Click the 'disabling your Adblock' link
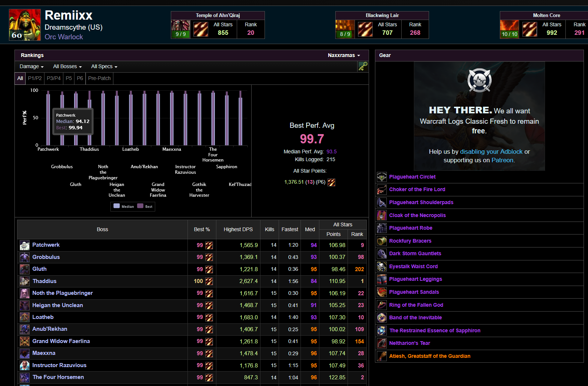 [491, 152]
